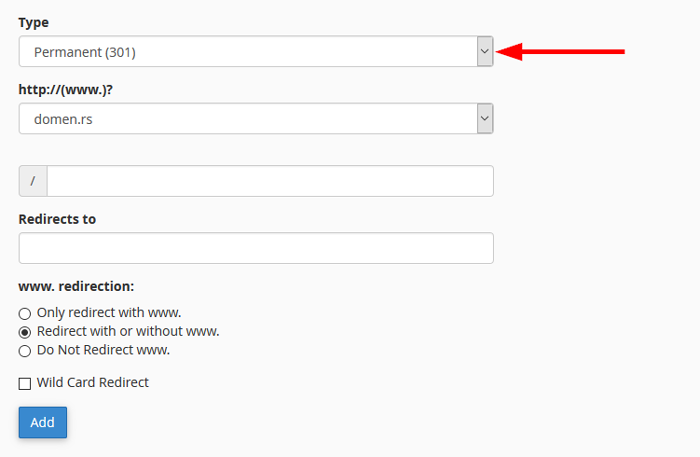Click into the Redirects to text field

256,248
